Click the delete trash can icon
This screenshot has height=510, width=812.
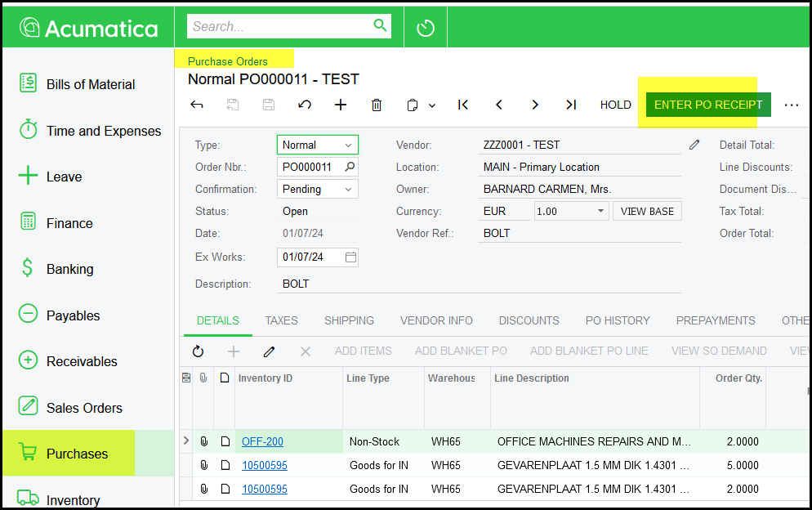[377, 105]
